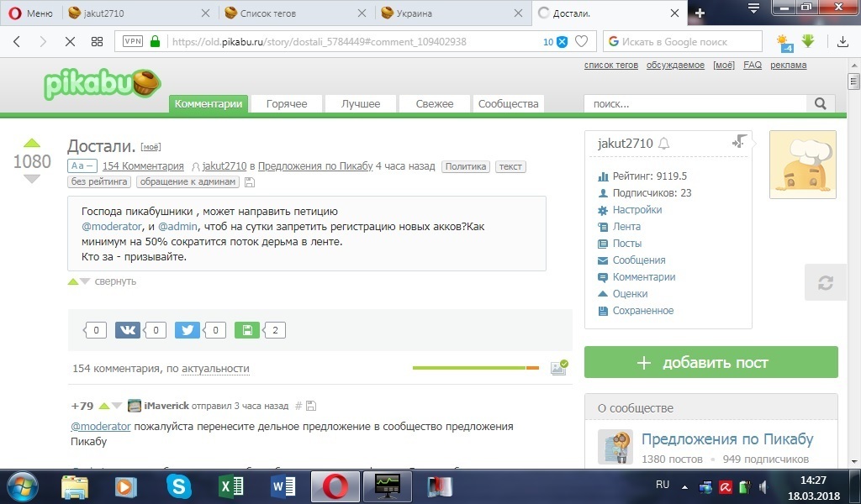Screen dimensions: 861x504
Task: Click the "добавить пост" button
Action: 711,363
